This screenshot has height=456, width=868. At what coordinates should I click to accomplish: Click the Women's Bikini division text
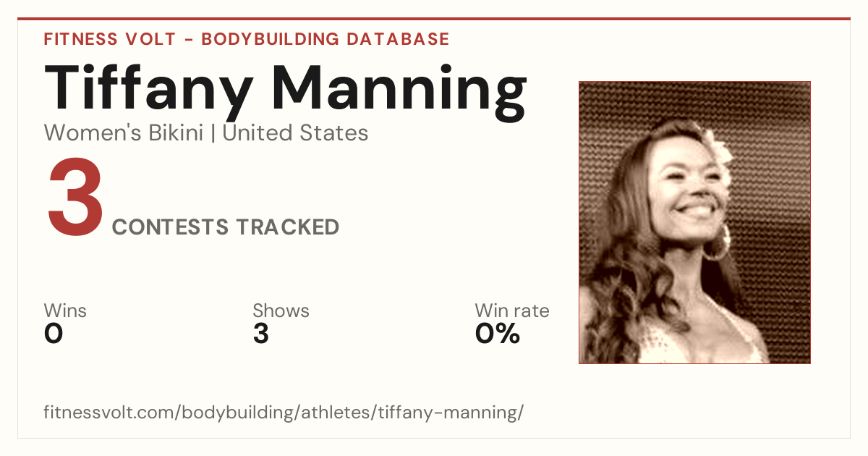(124, 133)
